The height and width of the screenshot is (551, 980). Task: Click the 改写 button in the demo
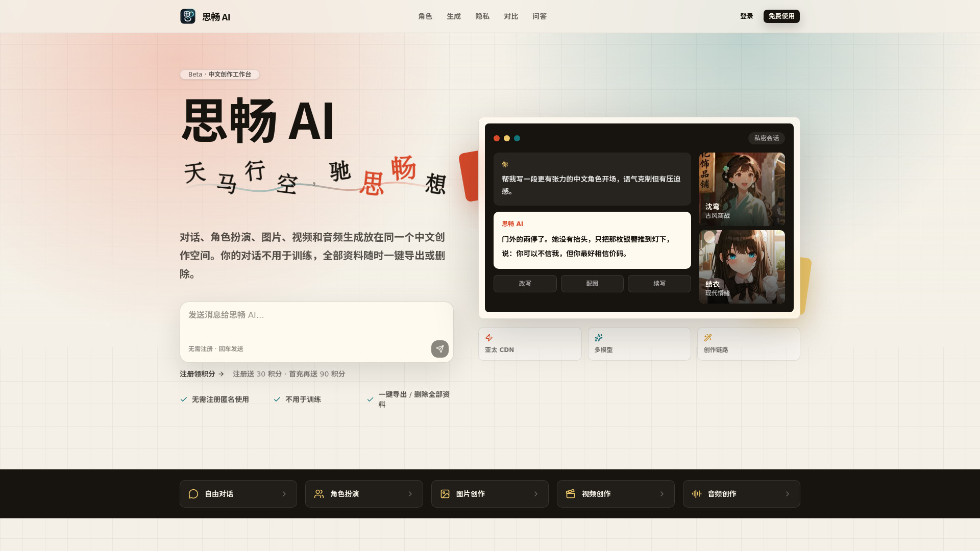pos(525,284)
